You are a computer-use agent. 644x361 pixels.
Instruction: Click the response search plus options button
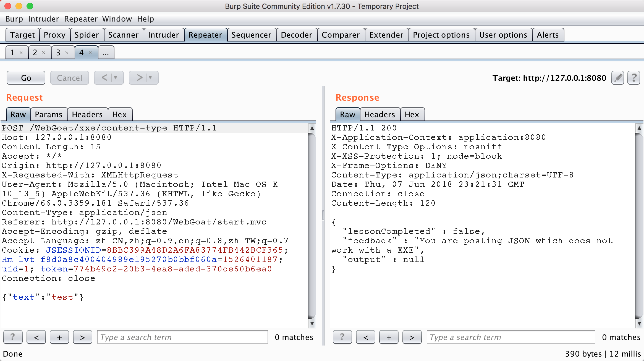click(x=389, y=337)
